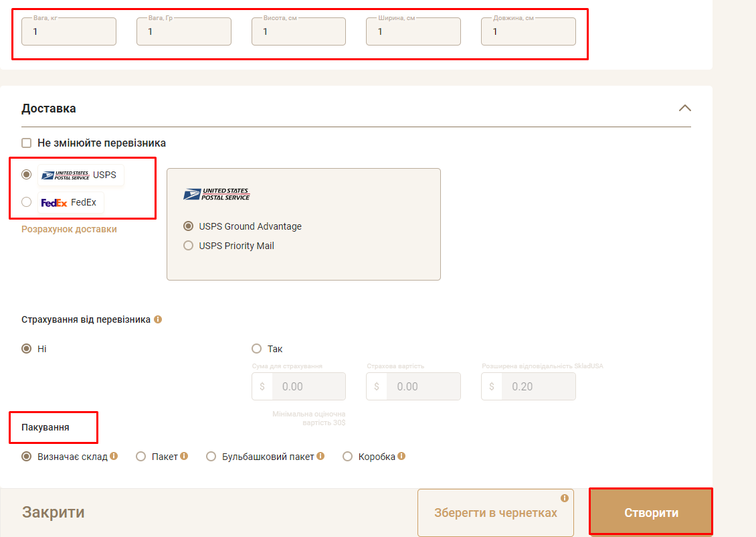Choose USPS Ground Advantage option
The image size is (756, 537).
click(189, 226)
